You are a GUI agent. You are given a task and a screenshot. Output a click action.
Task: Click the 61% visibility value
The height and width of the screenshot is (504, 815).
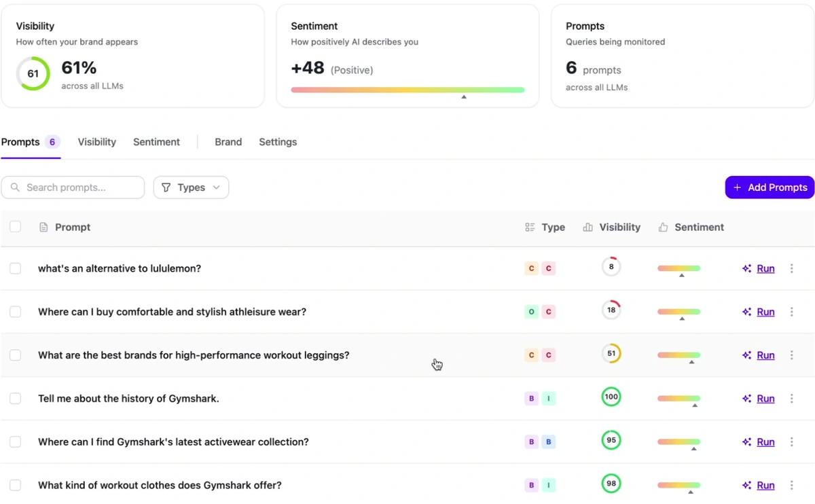coord(79,68)
